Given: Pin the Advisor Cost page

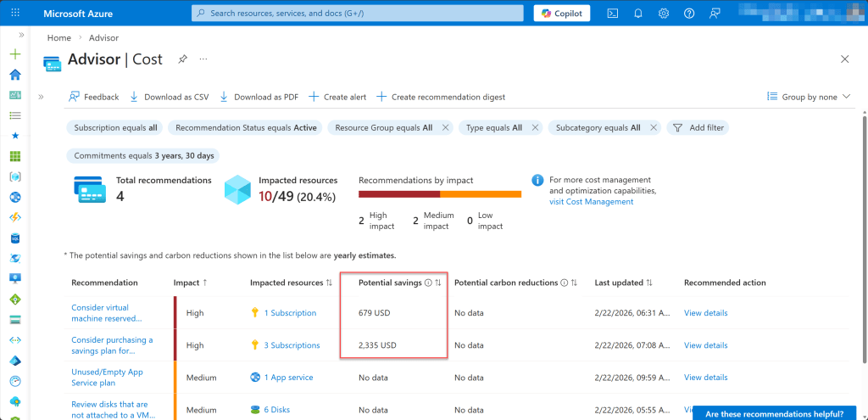Looking at the screenshot, I should click(x=182, y=59).
